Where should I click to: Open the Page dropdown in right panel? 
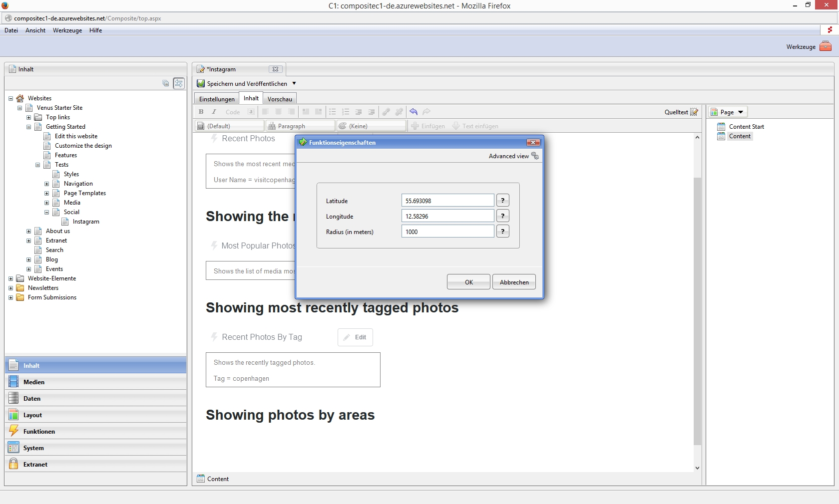pyautogui.click(x=728, y=112)
